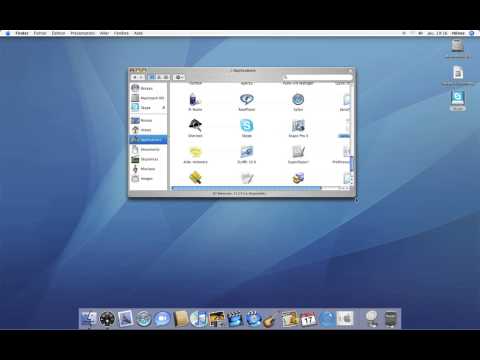This screenshot has height=360, width=480.
Task: Open the Fichier menu
Action: pos(40,33)
